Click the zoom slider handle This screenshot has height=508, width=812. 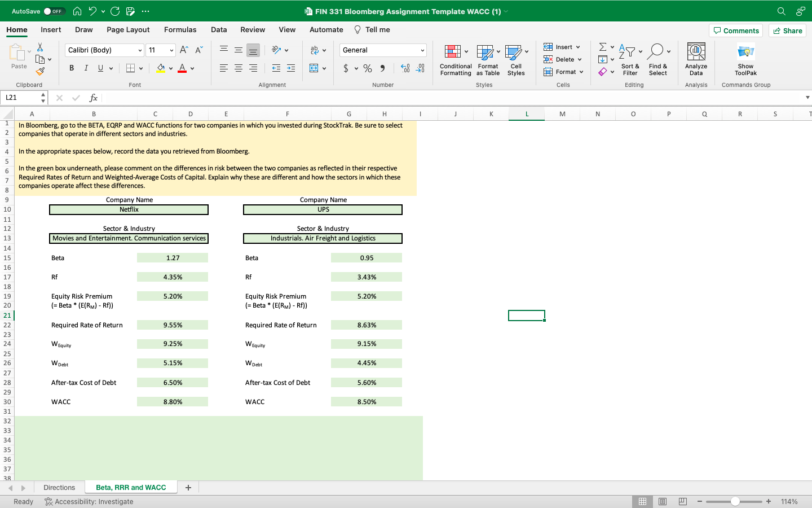(735, 501)
